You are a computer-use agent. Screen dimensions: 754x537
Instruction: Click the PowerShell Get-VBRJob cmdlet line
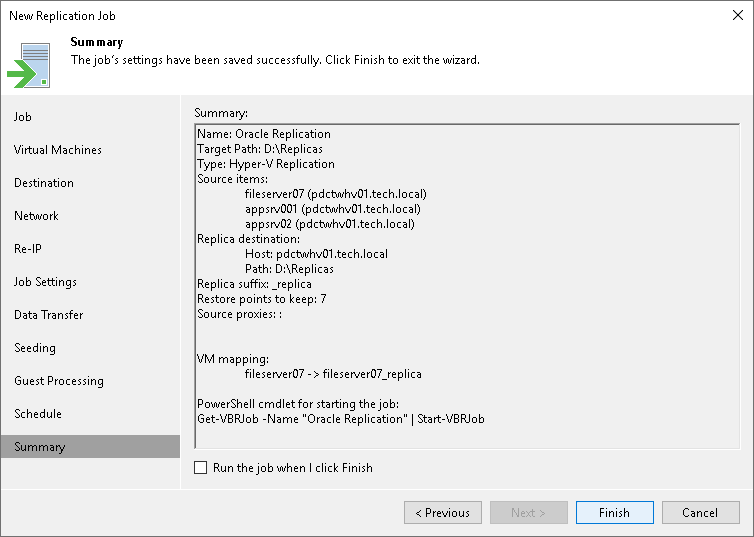coord(340,419)
